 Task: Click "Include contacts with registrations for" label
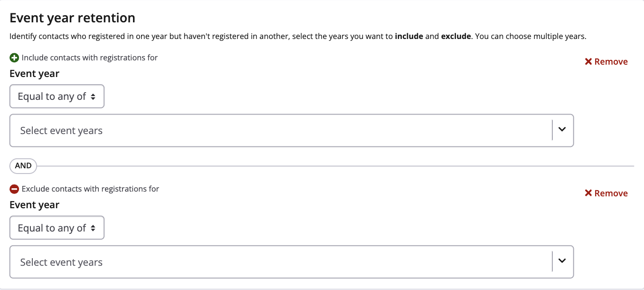(x=90, y=58)
